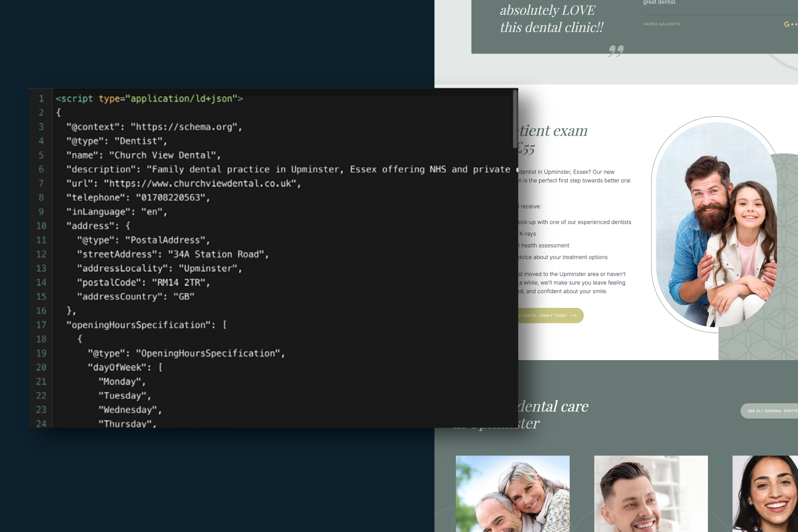
Task: Click the Dental Family Today button
Action: click(551, 315)
